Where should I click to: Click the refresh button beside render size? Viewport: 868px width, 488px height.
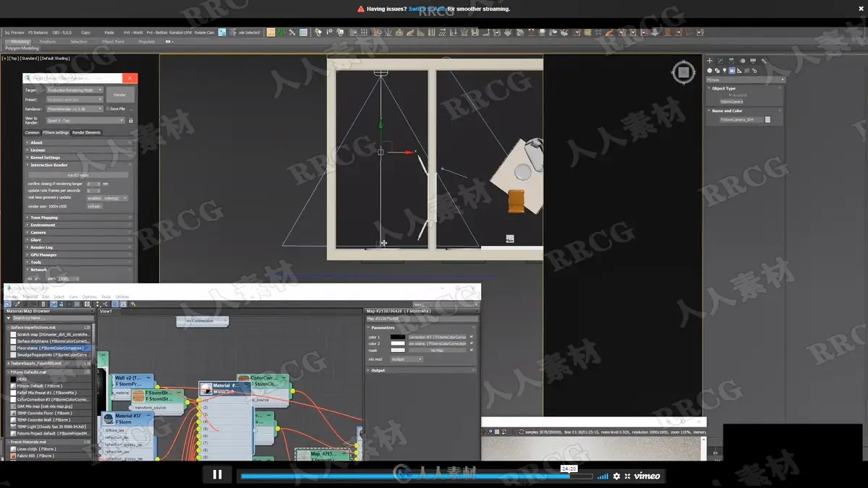[x=94, y=206]
